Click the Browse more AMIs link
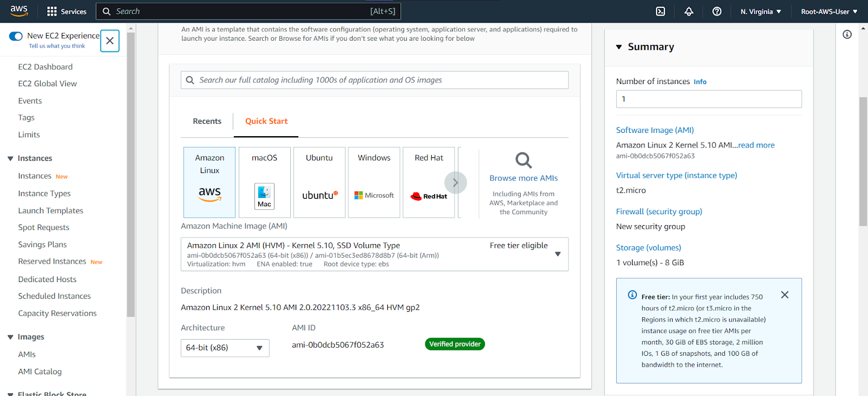Screen dimensions: 868x396 click(x=524, y=178)
